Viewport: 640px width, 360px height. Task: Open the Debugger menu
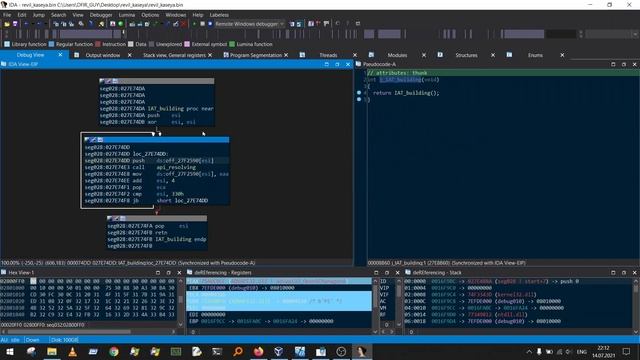(101, 15)
